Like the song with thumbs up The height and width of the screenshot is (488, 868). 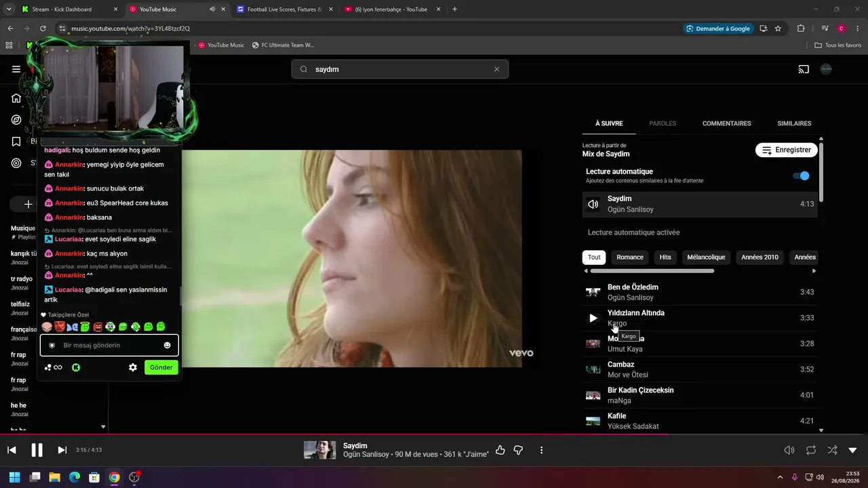click(500, 450)
